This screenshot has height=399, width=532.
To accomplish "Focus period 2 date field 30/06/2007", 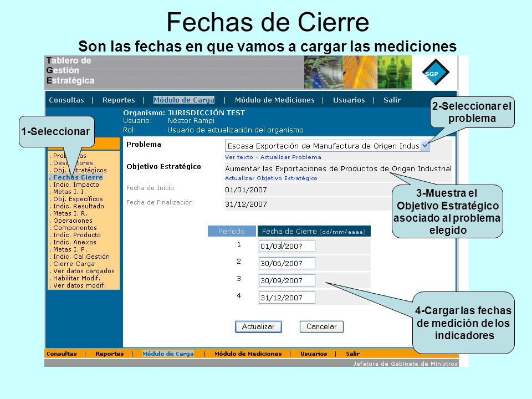I will tap(287, 263).
